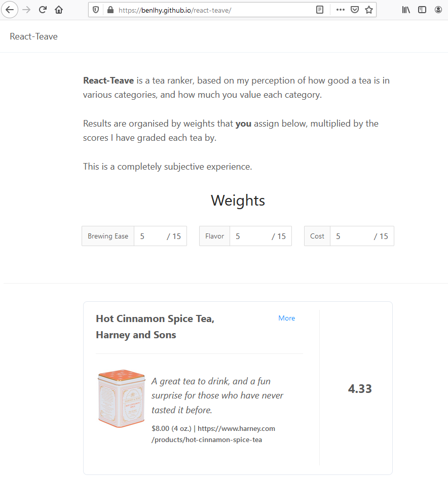Go back to the previous page
Viewport: 448px width, 478px height.
(x=10, y=10)
